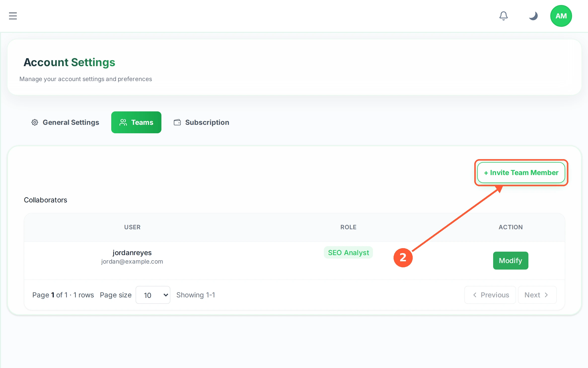This screenshot has height=368, width=588.
Task: Go to Previous page
Action: point(490,295)
